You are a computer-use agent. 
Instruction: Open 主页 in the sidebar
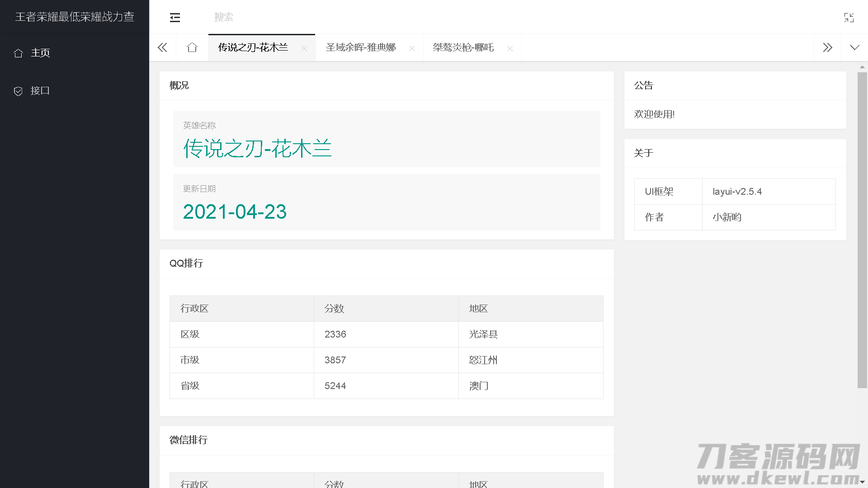tap(40, 53)
